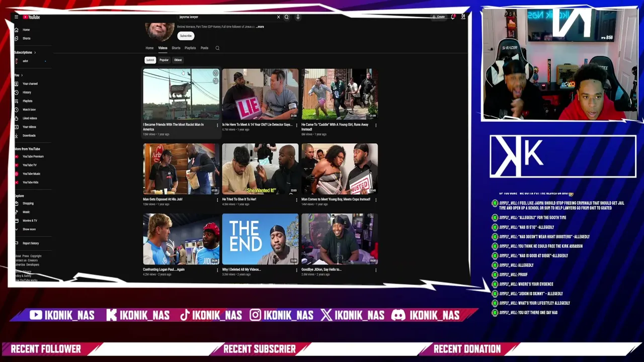Add Most Racist Man video to queue
Screen dimensions: 644x362
[x=215, y=81]
